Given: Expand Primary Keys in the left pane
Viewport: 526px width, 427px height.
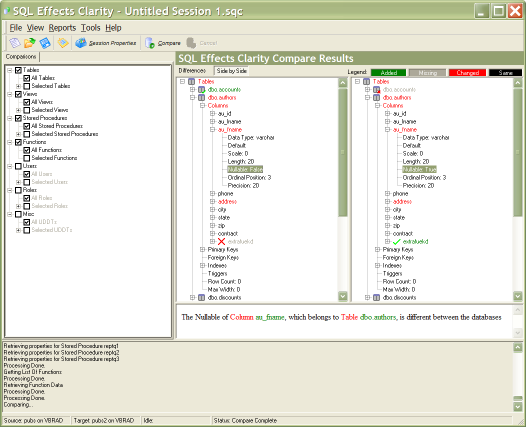Looking at the screenshot, I should (x=202, y=250).
